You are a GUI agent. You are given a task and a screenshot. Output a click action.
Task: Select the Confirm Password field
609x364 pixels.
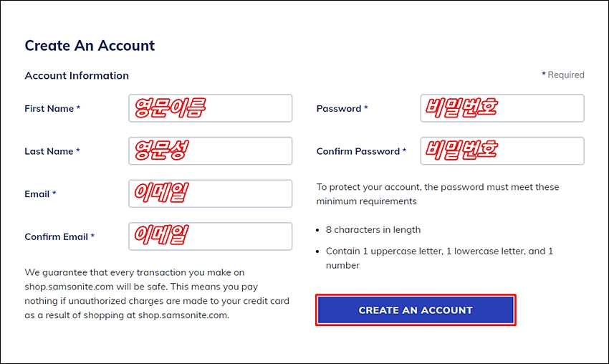502,150
